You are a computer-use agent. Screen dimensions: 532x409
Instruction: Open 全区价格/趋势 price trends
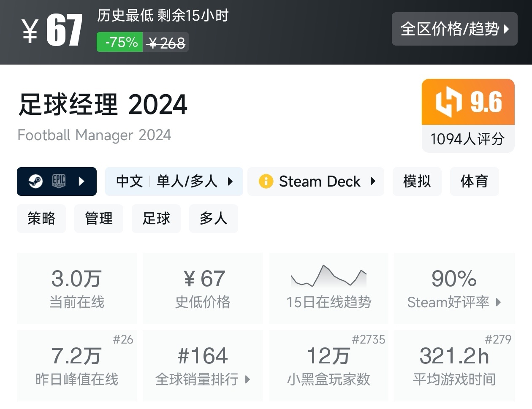coord(454,29)
